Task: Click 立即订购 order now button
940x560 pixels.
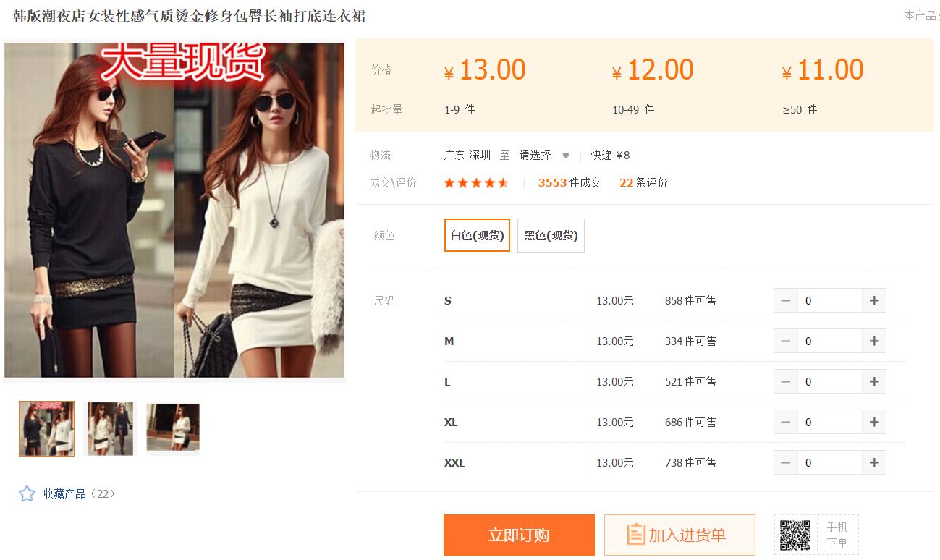Action: click(x=519, y=535)
